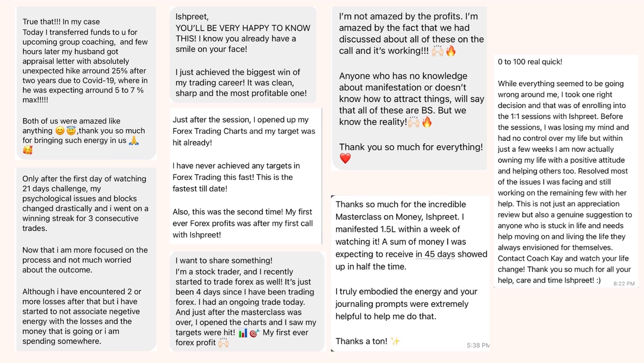Select the "21 days challenge" message bubble
644x363 pixels.
coord(86,259)
